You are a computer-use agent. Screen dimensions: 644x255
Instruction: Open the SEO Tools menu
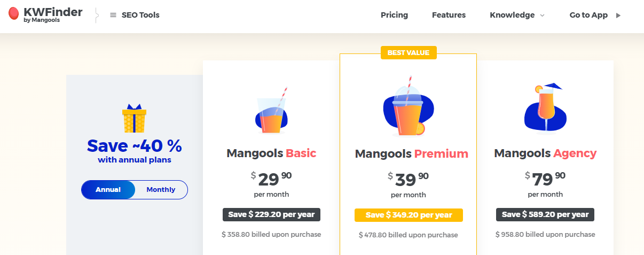[140, 15]
